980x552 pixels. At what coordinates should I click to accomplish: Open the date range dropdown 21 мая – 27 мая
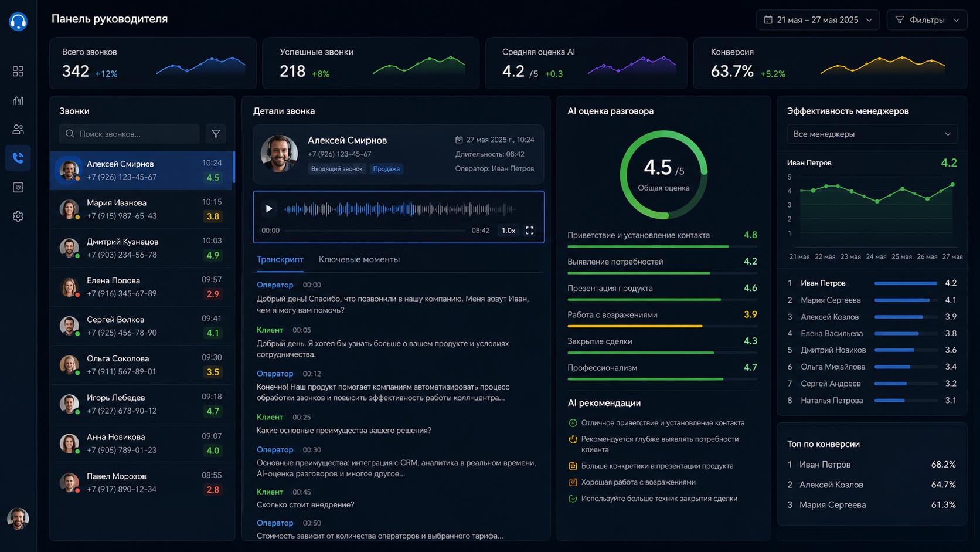(818, 20)
